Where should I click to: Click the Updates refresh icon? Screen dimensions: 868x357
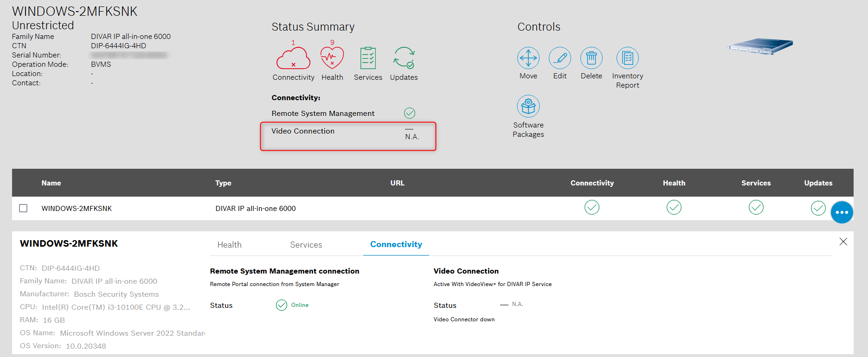coord(404,58)
